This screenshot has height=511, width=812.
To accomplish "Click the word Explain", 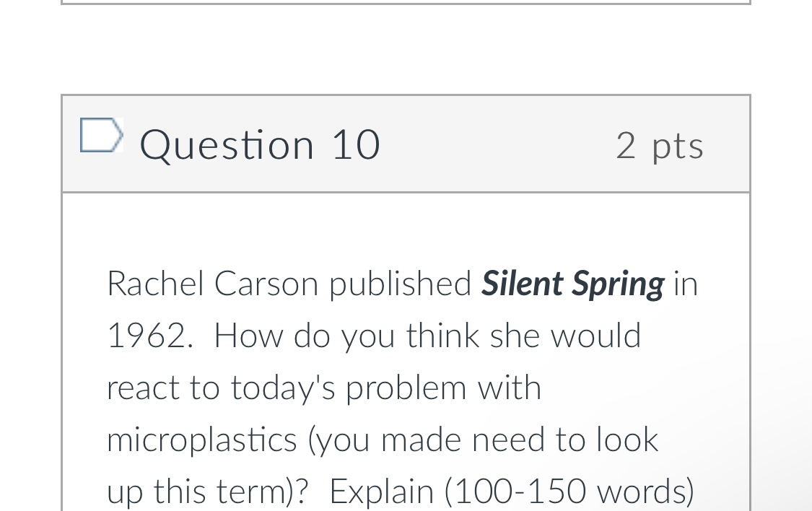I will point(382,492).
